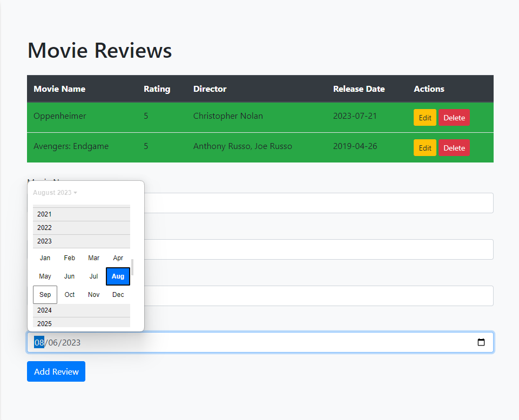Open the August 2023 month-year dropdown
The width and height of the screenshot is (519, 420).
tap(55, 192)
